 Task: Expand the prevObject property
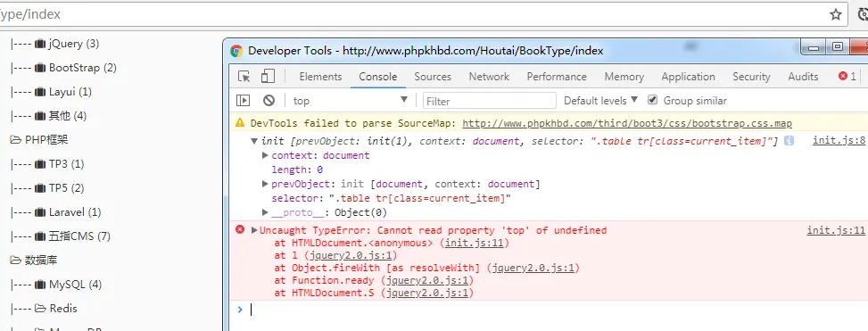pyautogui.click(x=265, y=184)
